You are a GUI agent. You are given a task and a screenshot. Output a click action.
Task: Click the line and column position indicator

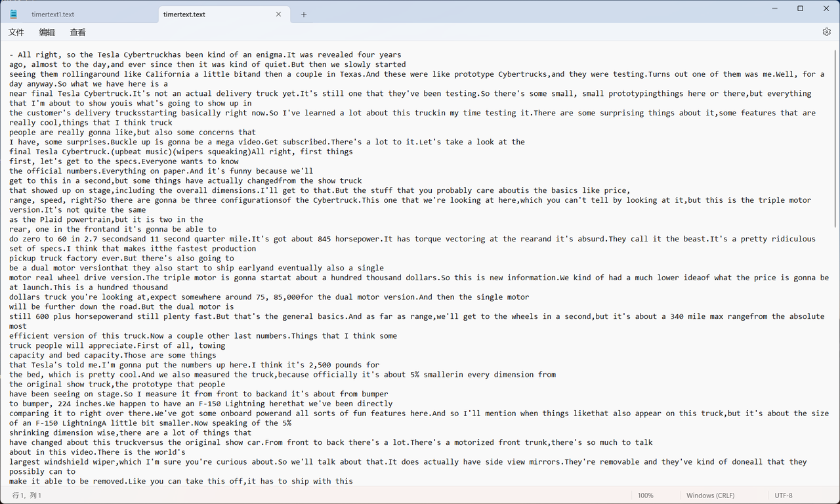27,495
